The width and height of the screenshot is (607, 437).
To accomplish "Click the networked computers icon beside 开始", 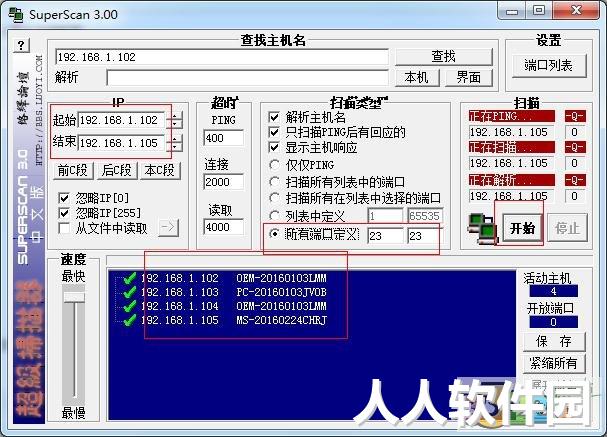I will click(x=482, y=228).
